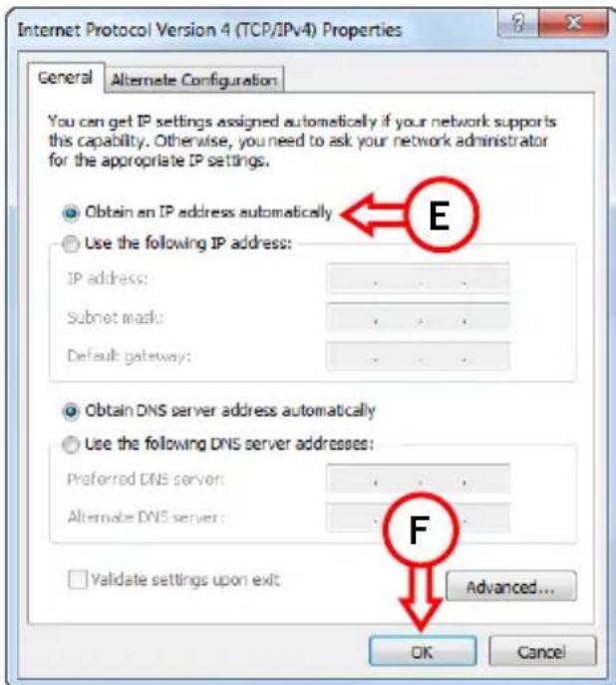Click the help question mark icon
616x685 pixels.
(518, 23)
